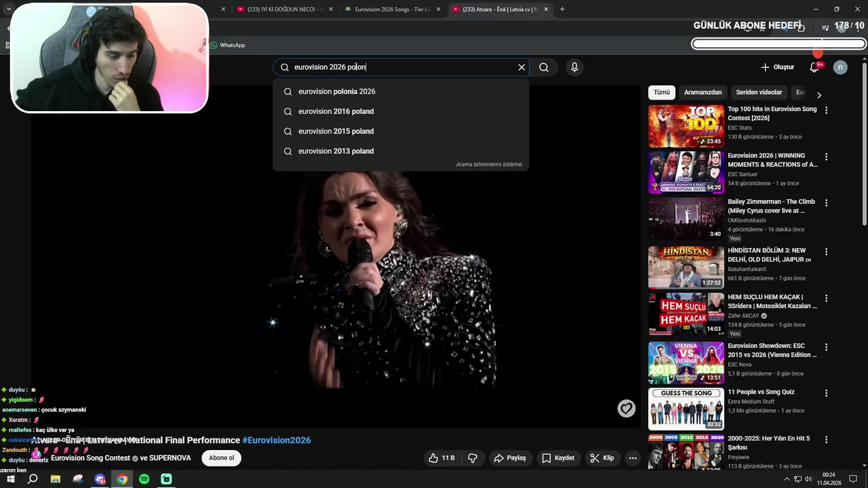
Task: Open the notifications bell
Action: [x=814, y=67]
